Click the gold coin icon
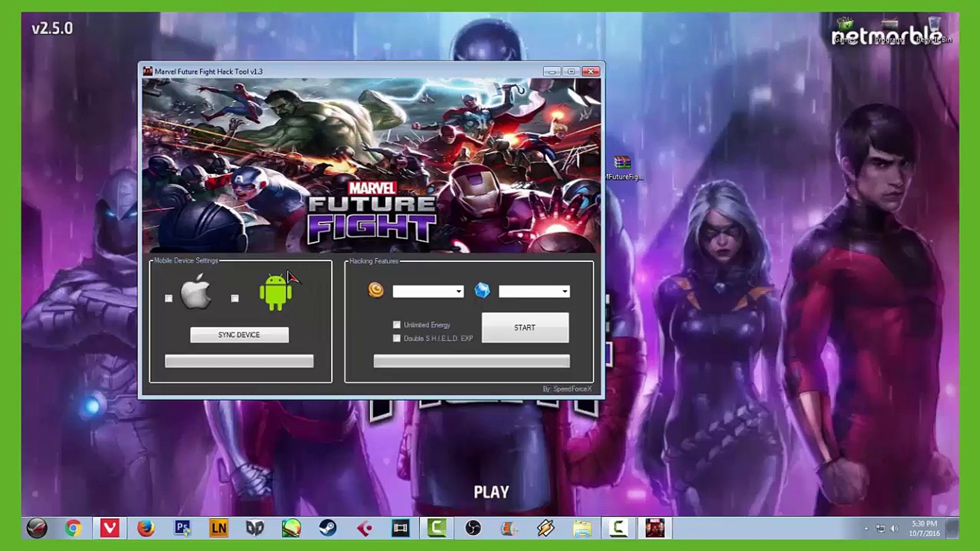Viewport: 980px width, 551px height. pos(376,290)
